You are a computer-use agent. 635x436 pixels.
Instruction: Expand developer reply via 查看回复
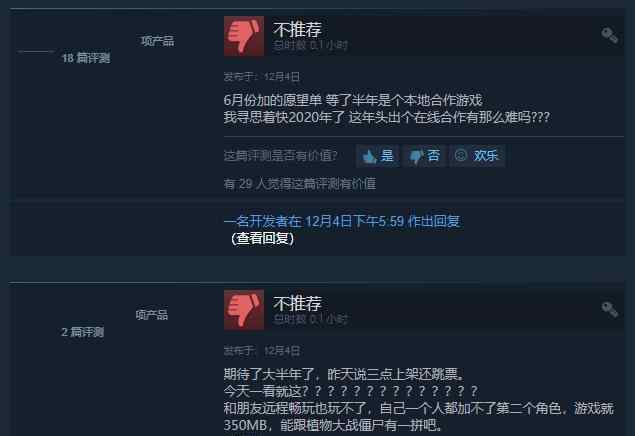[x=262, y=238]
